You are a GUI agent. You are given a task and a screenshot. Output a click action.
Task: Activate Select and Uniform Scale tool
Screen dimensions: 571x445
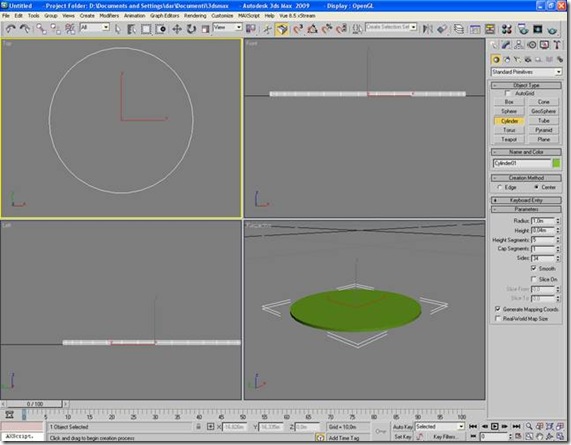[205, 29]
